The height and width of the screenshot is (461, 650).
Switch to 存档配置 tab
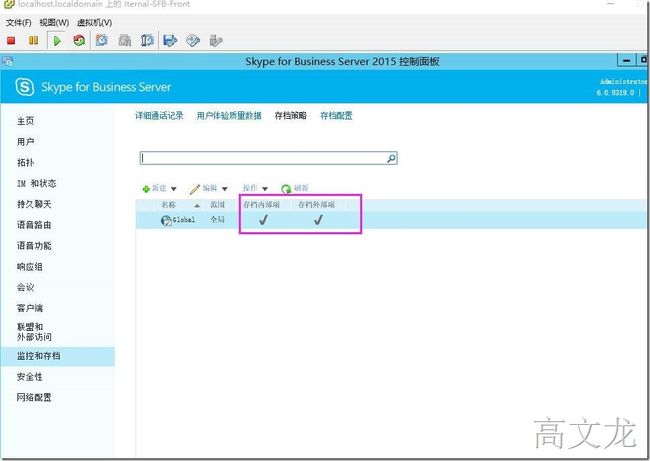336,116
